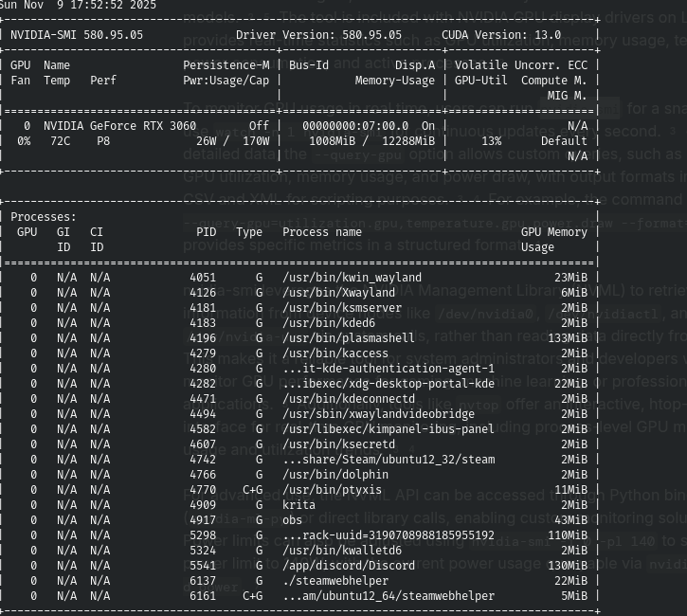Click the "Pwr:Usage/Cap" header
This screenshot has height=616, width=687.
226,81
